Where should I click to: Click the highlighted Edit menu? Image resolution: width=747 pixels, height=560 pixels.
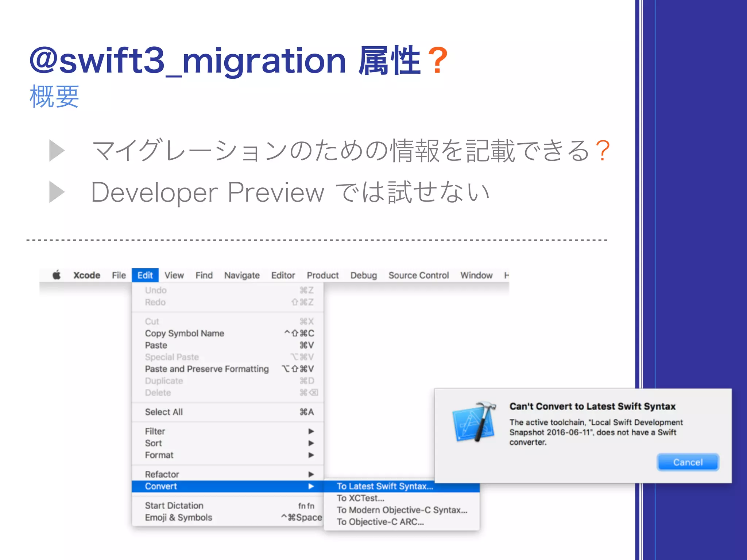click(145, 275)
